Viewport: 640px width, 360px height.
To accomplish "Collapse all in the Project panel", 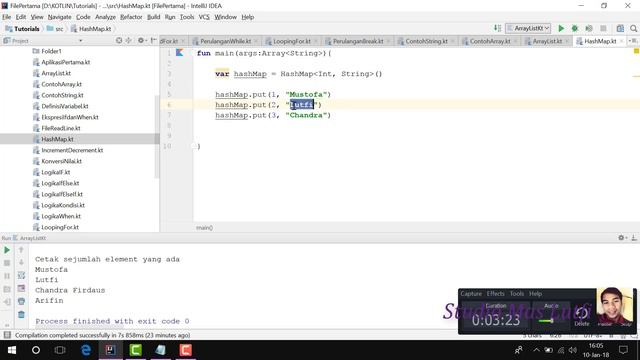I will click(x=129, y=40).
